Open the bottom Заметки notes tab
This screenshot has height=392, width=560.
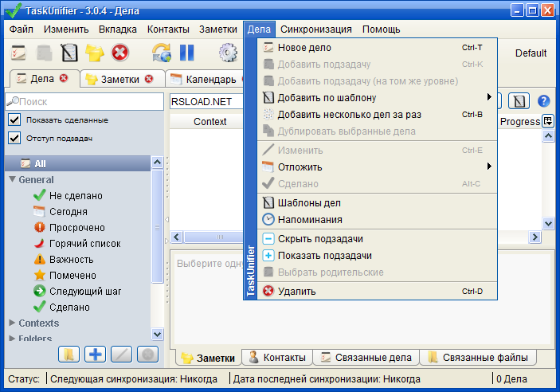[208, 358]
